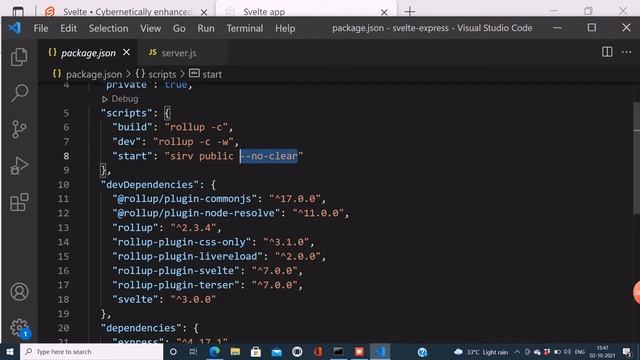Open Task View on the taskbar
This screenshot has width=640, height=360.
tap(193, 351)
